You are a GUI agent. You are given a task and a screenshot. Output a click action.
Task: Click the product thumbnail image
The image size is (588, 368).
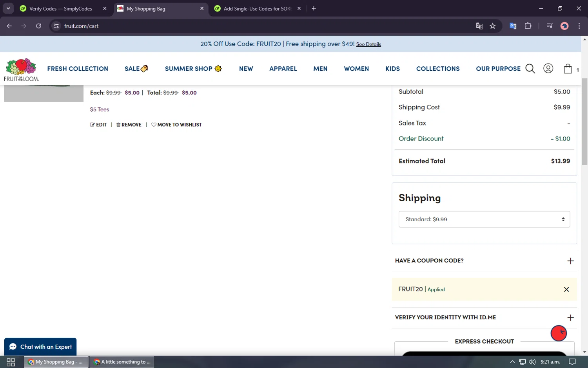[44, 93]
